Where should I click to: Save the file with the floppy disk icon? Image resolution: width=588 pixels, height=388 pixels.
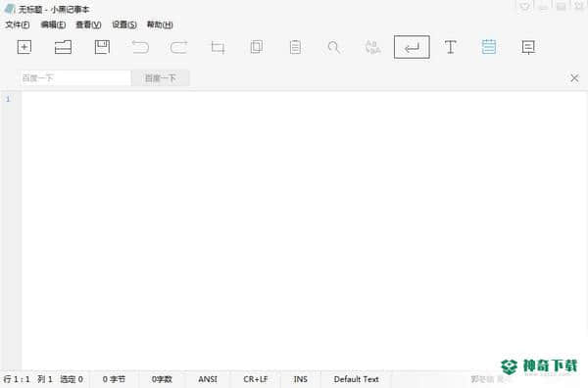tap(102, 47)
